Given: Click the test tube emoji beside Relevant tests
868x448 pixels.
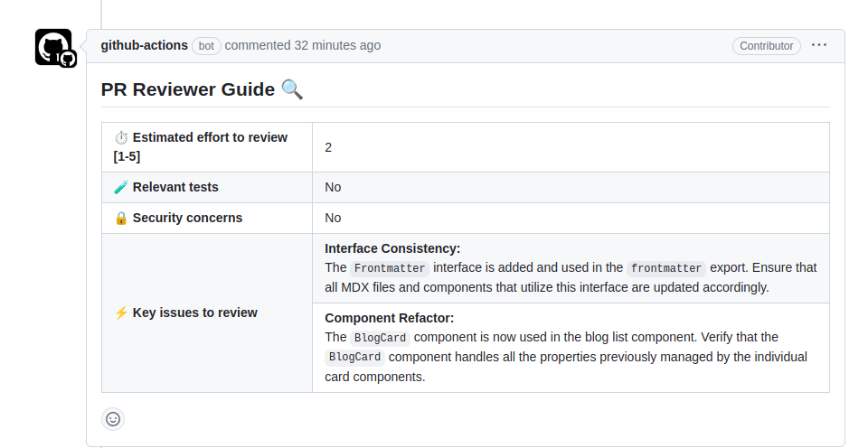Looking at the screenshot, I should (x=121, y=187).
